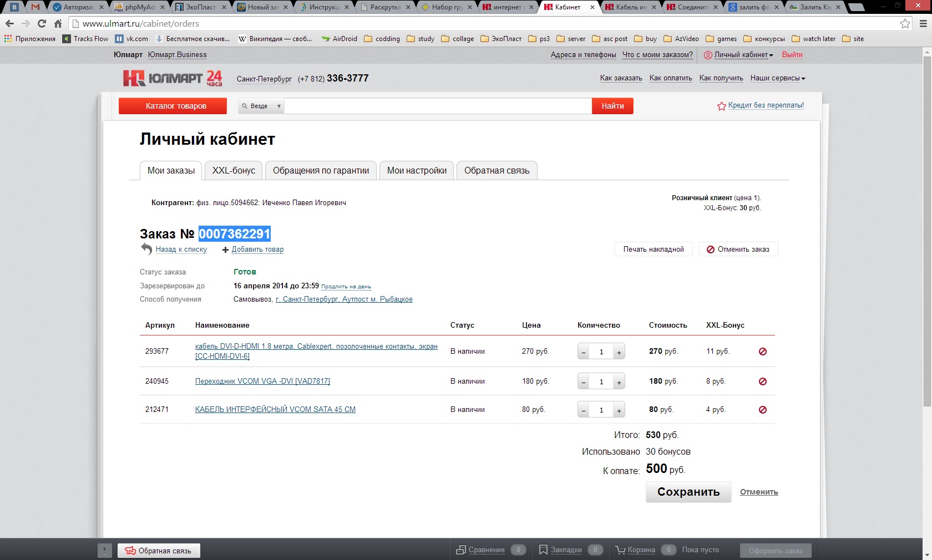Bookmark this page with the star icon

pyautogui.click(x=905, y=23)
